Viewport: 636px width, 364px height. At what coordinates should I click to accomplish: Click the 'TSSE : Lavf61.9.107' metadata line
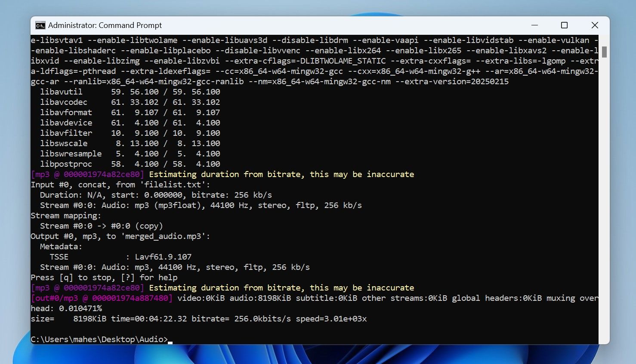[x=120, y=257]
